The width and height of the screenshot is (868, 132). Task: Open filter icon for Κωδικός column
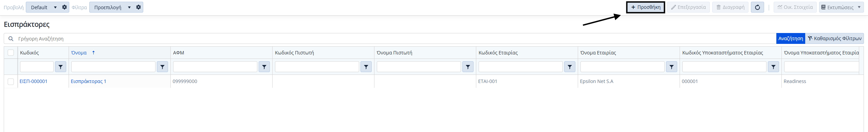click(60, 67)
